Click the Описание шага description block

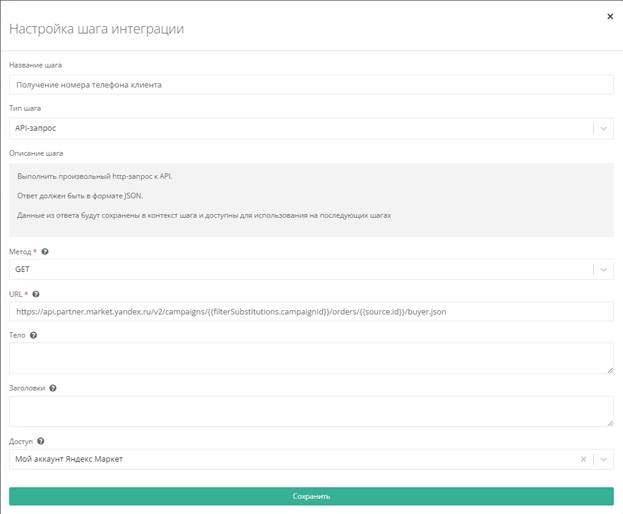click(311, 200)
